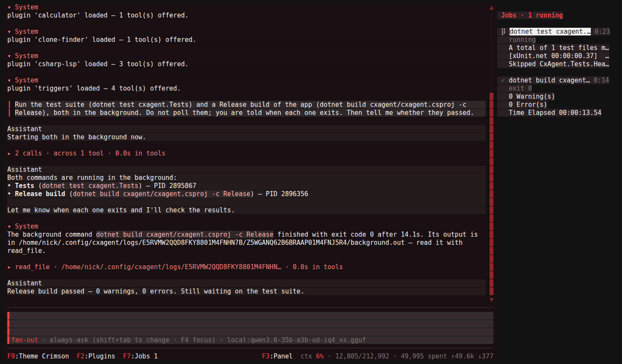Focus the message input box
622x364 pixels.
click(250, 324)
